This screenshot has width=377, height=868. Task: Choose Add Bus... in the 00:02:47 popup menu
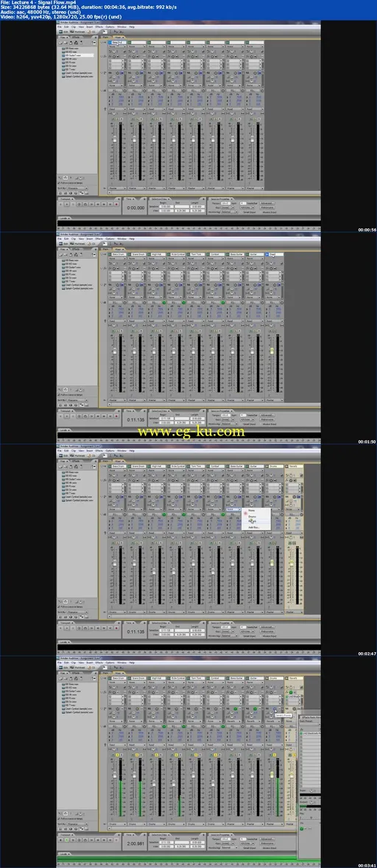point(253,527)
